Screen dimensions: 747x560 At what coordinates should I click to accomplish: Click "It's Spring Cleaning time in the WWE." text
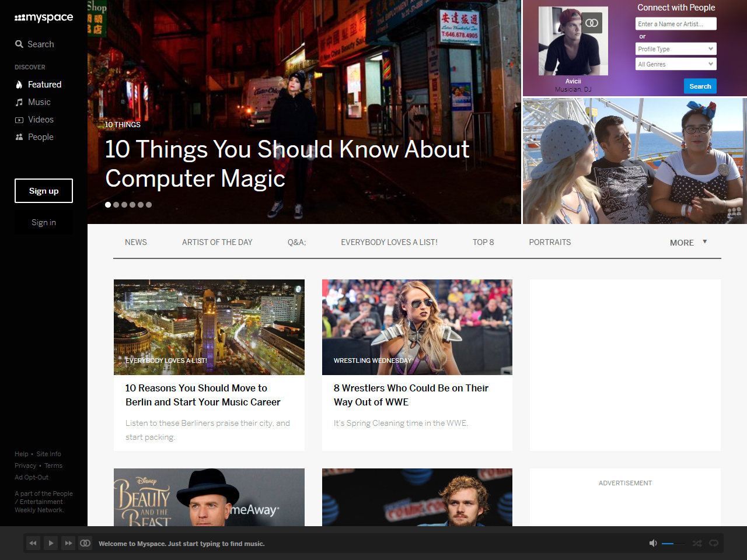[401, 423]
